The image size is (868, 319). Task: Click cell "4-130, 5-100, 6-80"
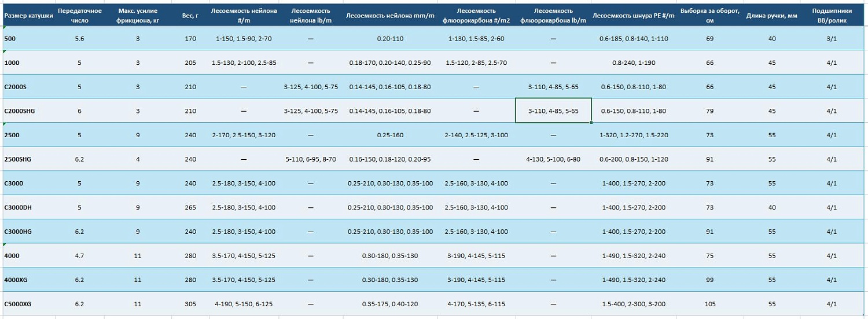553,159
